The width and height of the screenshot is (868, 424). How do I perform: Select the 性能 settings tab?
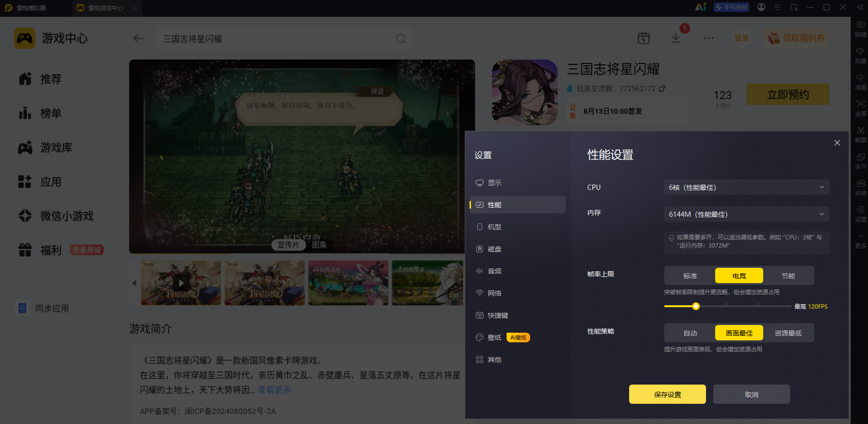point(518,205)
